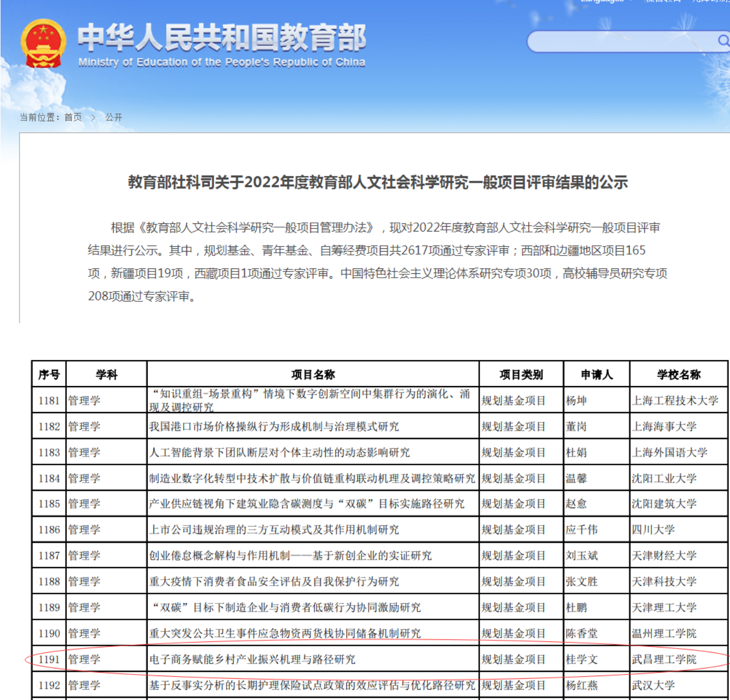Click the 申请人 column header

[596, 375]
